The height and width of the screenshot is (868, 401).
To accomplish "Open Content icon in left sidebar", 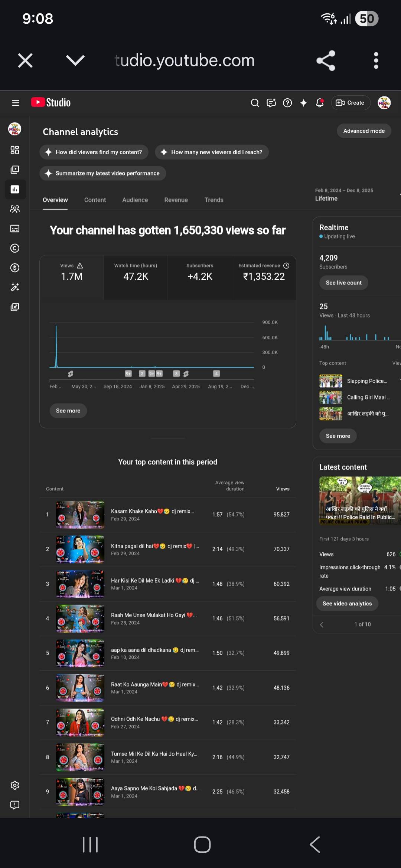I will click(x=15, y=170).
